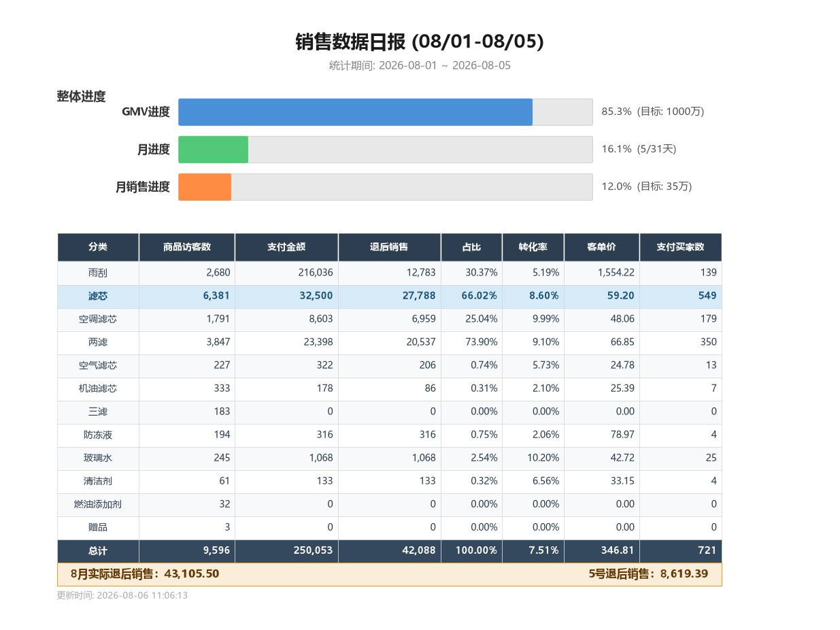Click the 5号退后销售 8,619.39 summary

648,574
